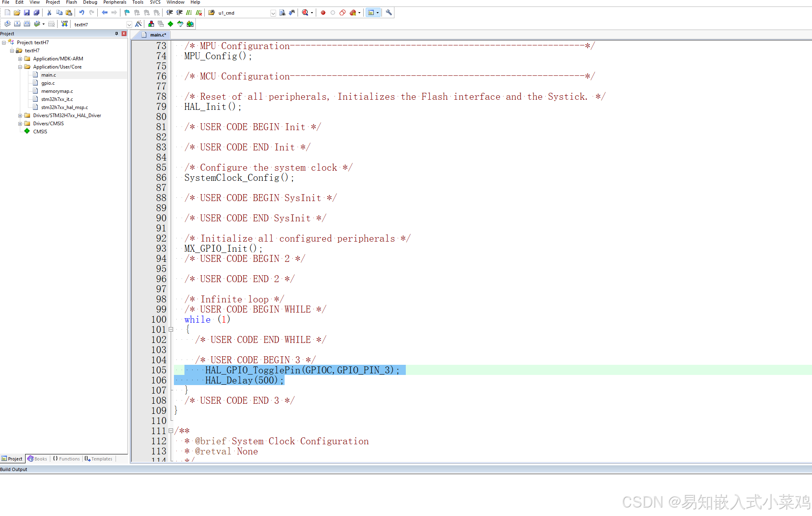Click the Undo arrow icon

(x=81, y=13)
